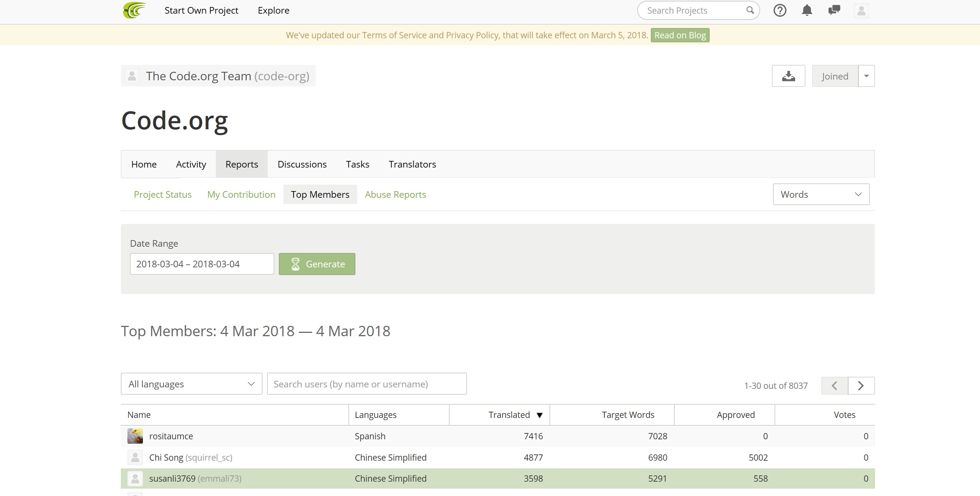Expand the Joined button dropdown arrow

click(866, 76)
